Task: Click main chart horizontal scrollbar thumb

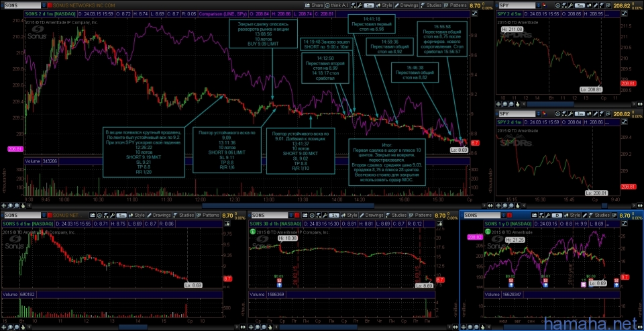Action: pos(288,205)
